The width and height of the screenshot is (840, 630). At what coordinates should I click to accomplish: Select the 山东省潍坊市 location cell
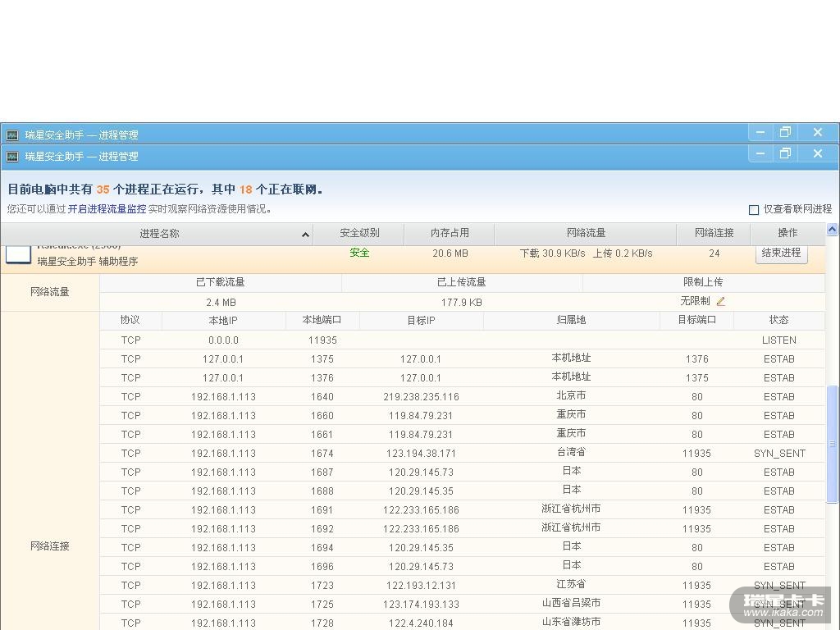click(571, 622)
